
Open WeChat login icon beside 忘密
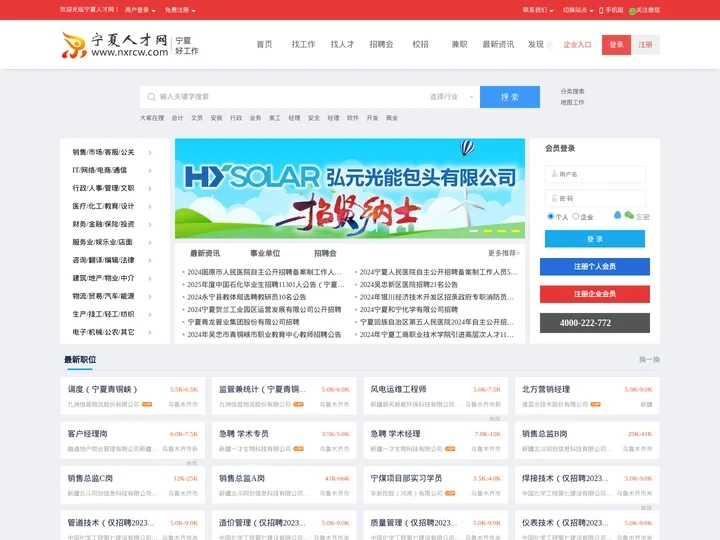pyautogui.click(x=629, y=215)
